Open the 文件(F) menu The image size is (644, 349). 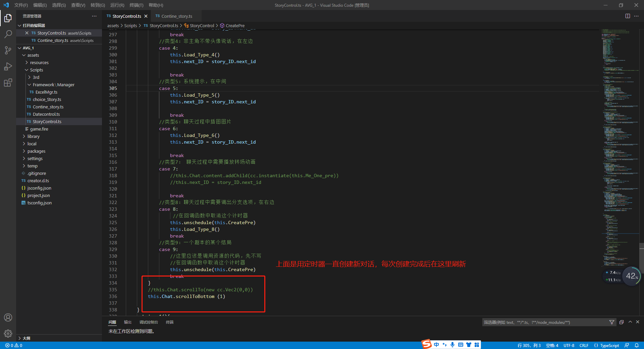(x=21, y=5)
